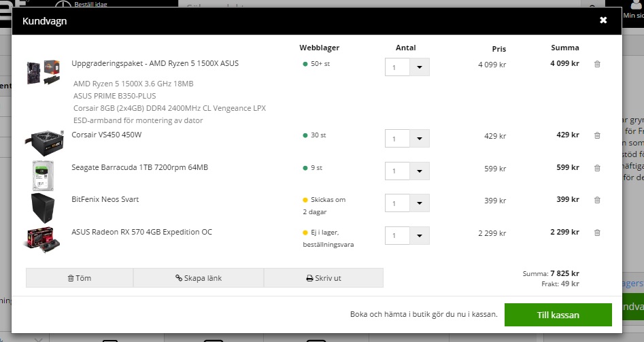Click the 4 099 kr price cell
644x342 pixels.
pos(492,65)
